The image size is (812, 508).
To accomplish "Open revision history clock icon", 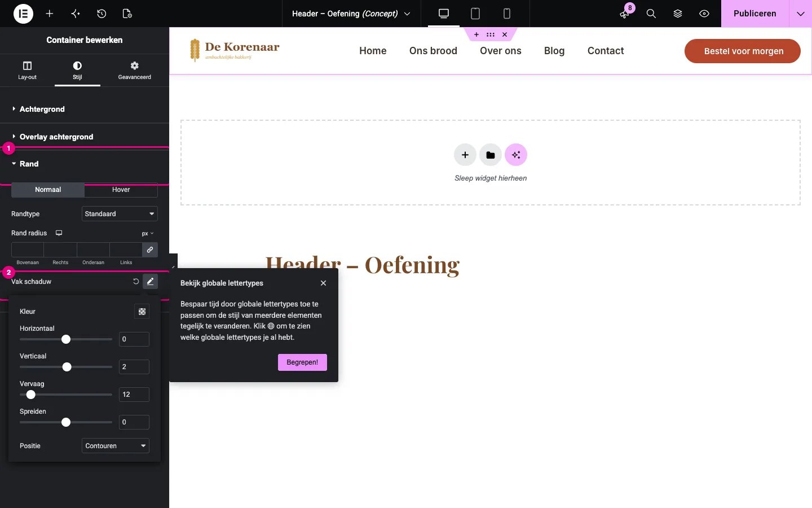I will coord(101,14).
